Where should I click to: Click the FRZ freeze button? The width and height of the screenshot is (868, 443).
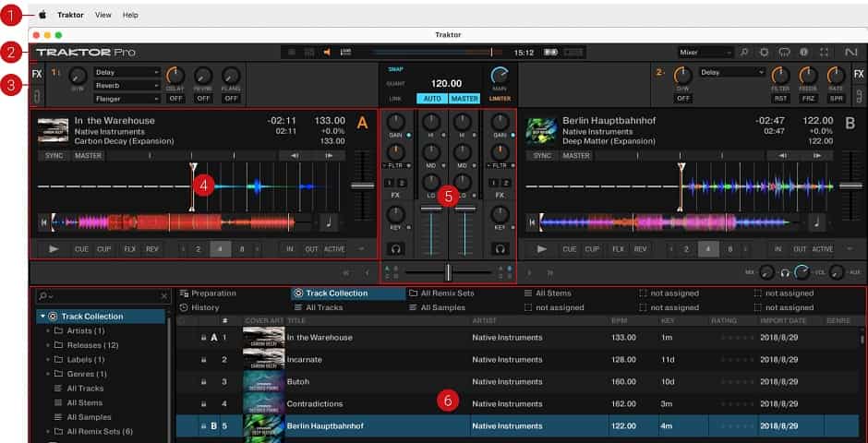click(808, 99)
